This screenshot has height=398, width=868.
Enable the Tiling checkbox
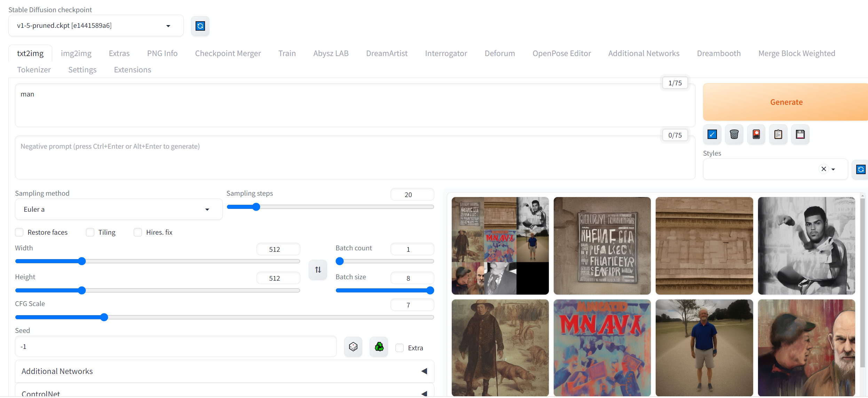90,232
